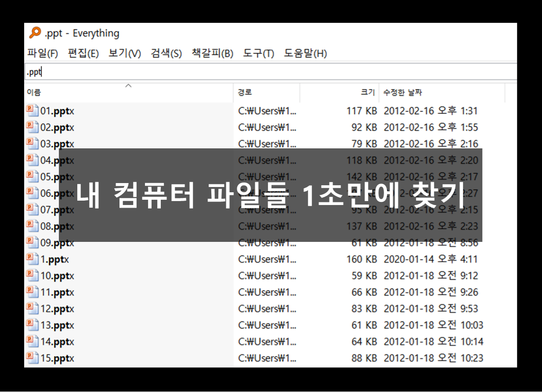Screen dimensions: 542x392
Task: Click the 160 KB size cell
Action: click(362, 259)
